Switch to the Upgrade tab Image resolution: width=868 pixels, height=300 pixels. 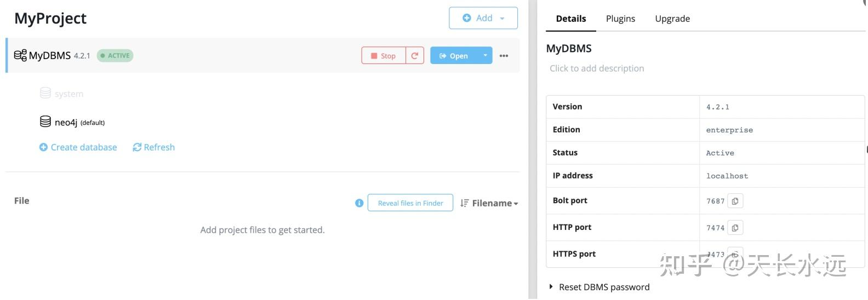click(x=672, y=19)
